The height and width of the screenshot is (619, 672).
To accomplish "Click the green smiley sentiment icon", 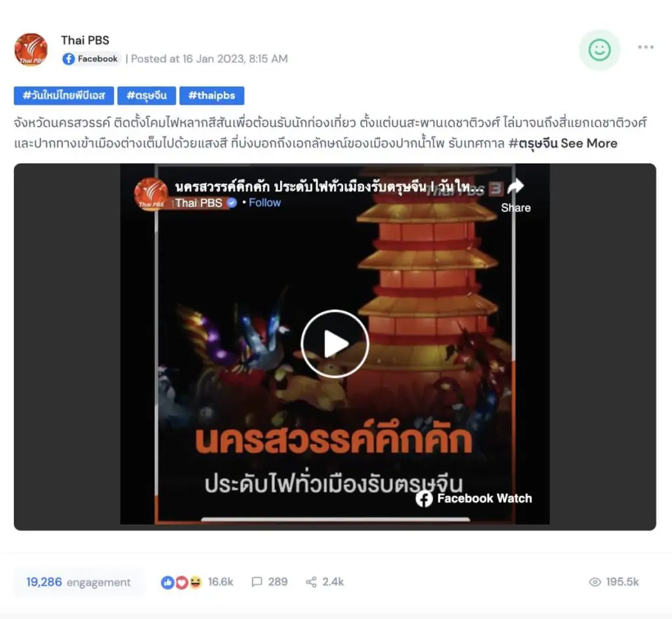I will [x=599, y=50].
